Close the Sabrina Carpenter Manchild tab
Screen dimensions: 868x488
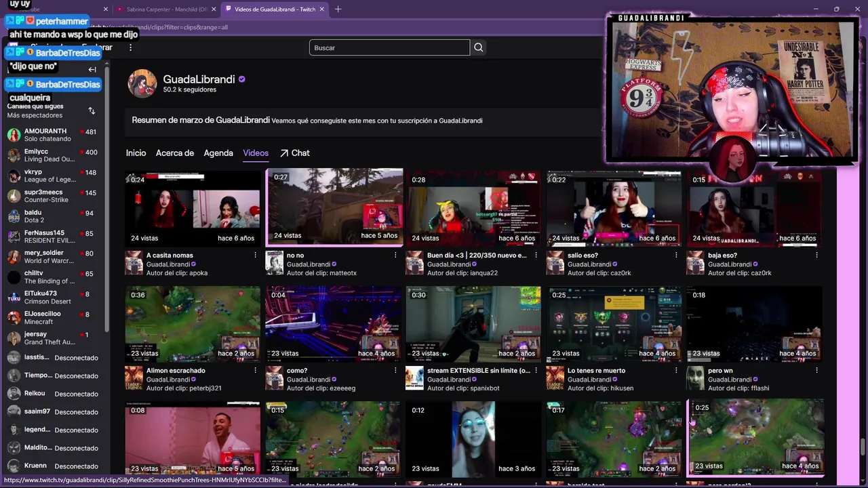tap(214, 9)
